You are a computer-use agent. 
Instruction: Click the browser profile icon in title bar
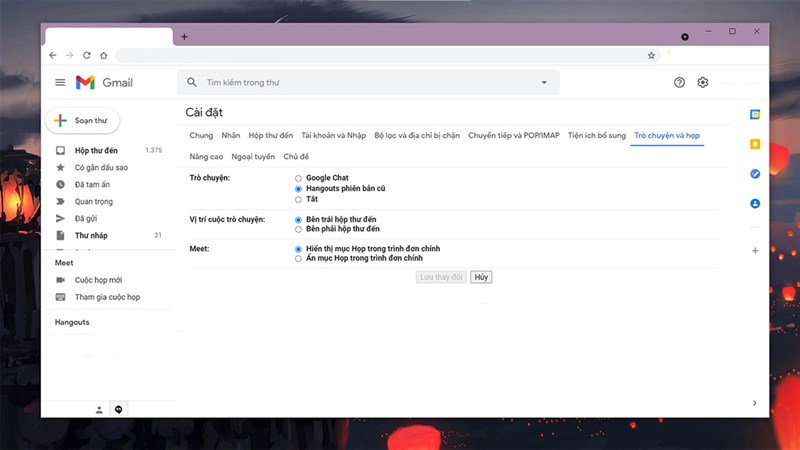(x=685, y=37)
